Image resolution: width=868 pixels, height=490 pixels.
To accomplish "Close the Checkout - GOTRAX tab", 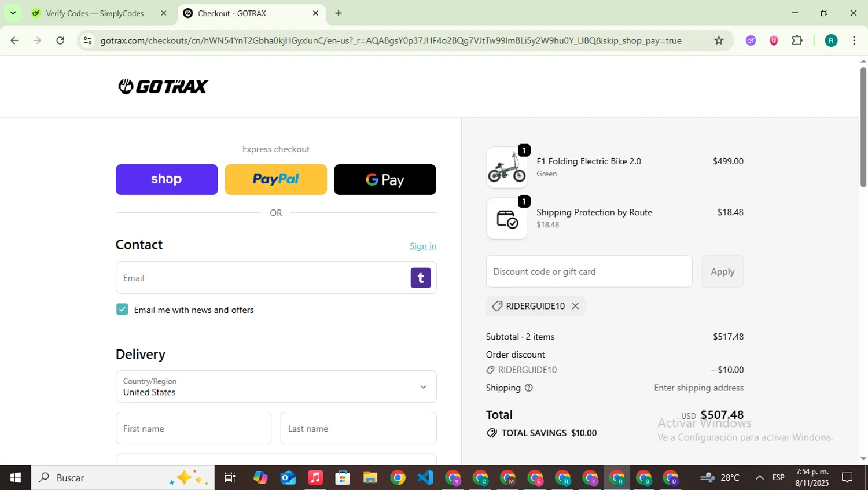I will 315,13.
